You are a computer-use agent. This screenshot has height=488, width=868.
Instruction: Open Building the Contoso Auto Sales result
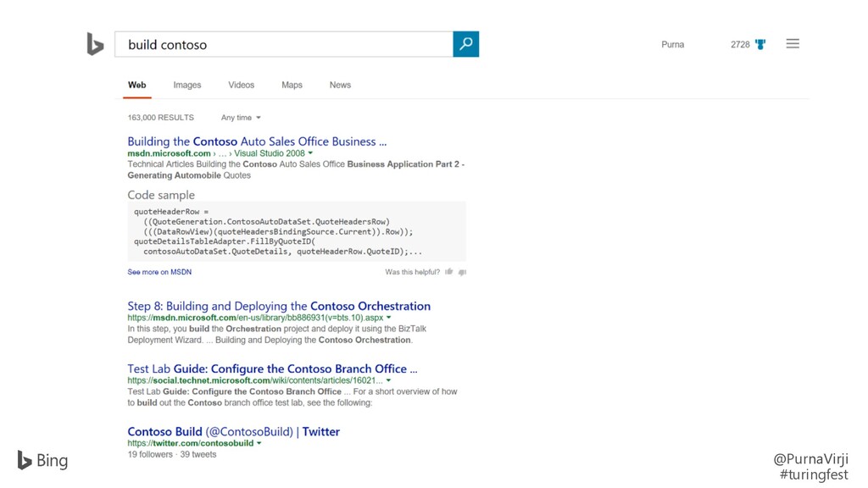coord(257,141)
